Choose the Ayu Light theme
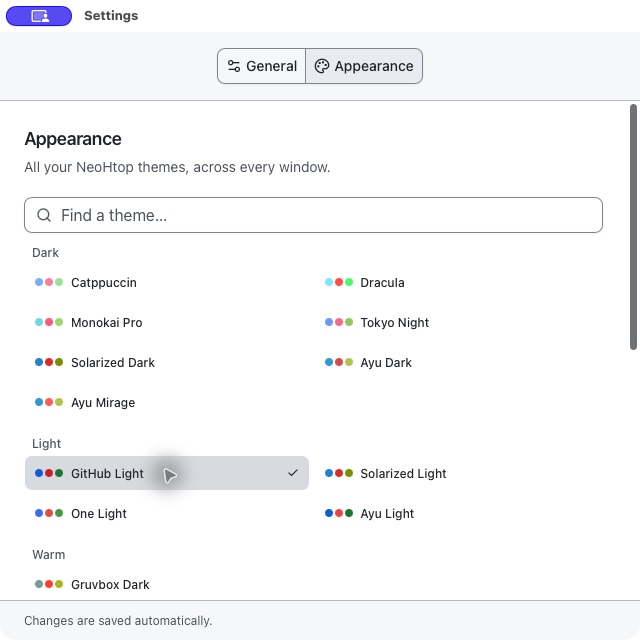Screen dimensions: 640x640 point(459,513)
